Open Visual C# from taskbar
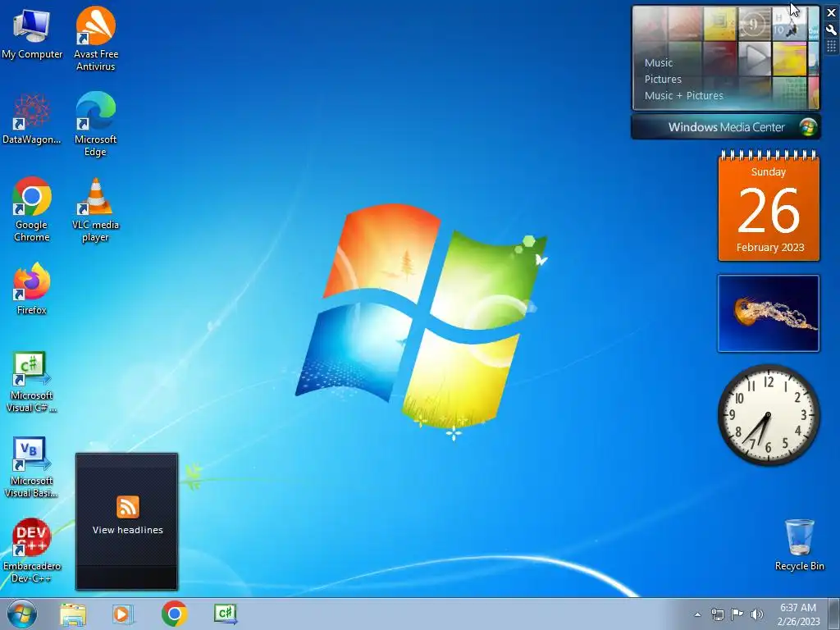The height and width of the screenshot is (630, 840). [226, 614]
